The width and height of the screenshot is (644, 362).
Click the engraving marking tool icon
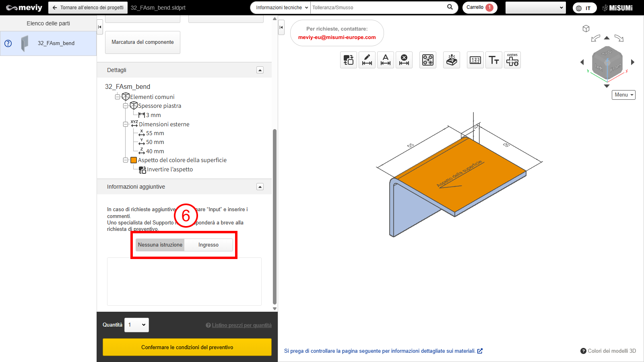pyautogui.click(x=452, y=60)
